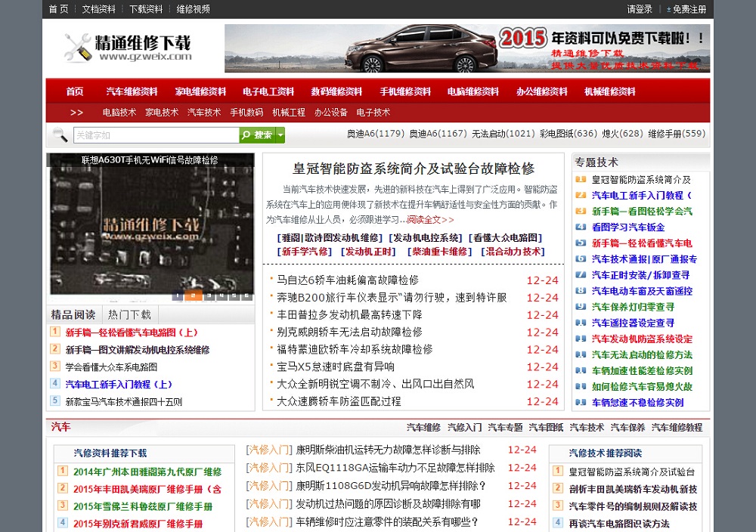The image size is (756, 532).
Task: Focus the 关键字如 search input
Action: (156, 135)
